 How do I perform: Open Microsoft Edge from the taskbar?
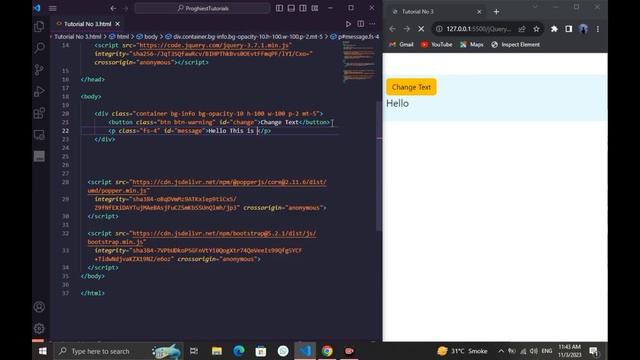239,351
